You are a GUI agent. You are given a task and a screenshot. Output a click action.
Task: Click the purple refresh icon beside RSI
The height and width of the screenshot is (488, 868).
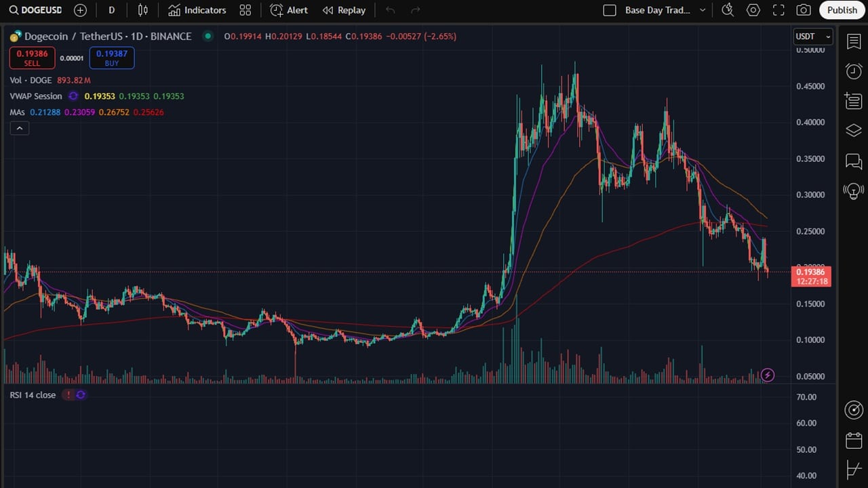81,394
